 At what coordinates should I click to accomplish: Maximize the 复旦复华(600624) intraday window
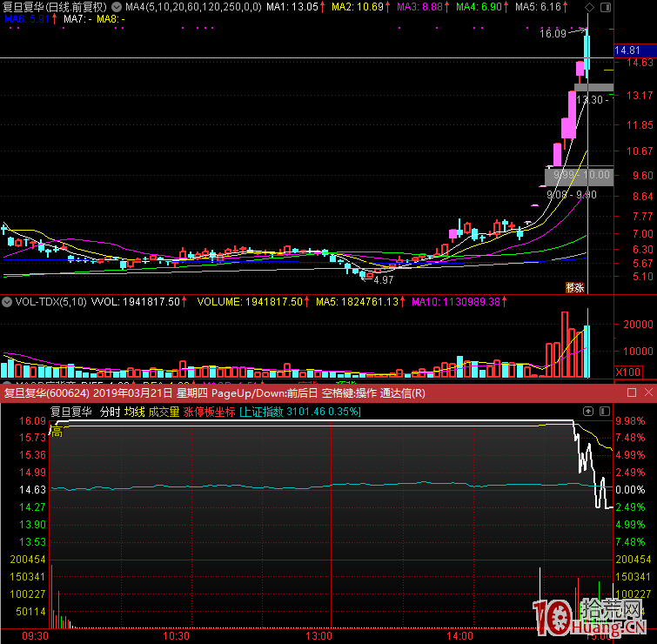(632, 392)
